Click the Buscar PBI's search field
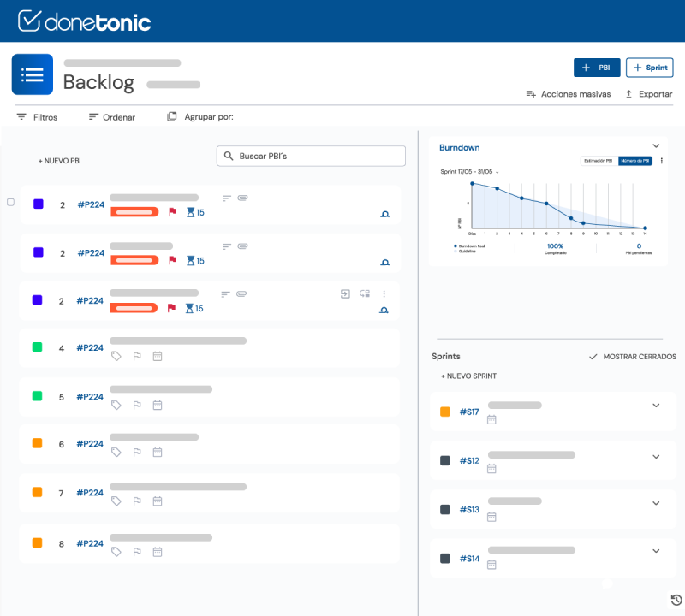The height and width of the screenshot is (616, 685). point(311,156)
